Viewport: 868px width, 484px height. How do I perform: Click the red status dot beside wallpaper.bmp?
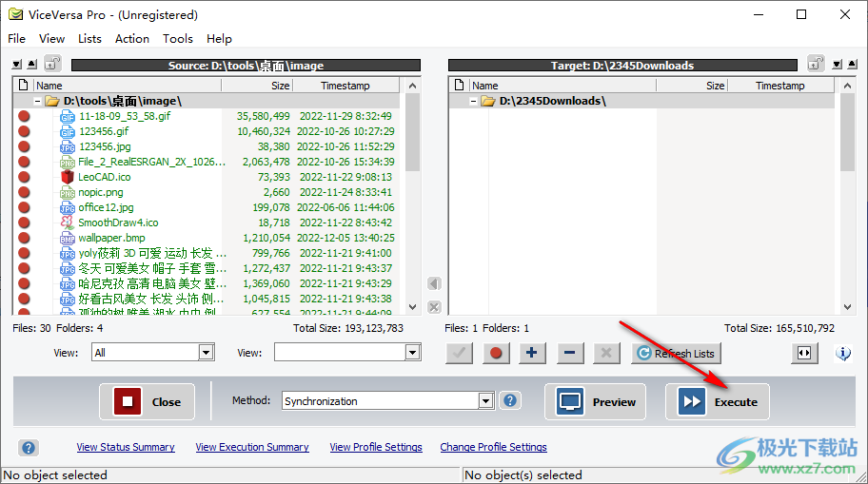tap(24, 238)
